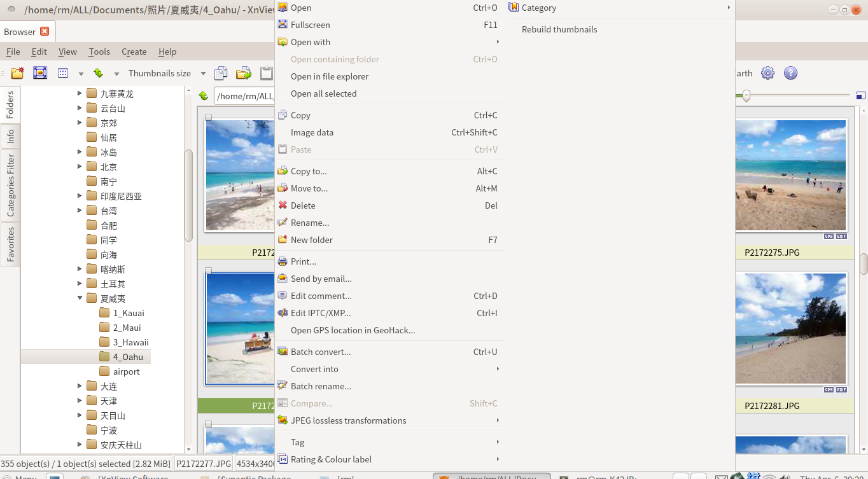Collapse the 夏威夷 folder tree node

[x=80, y=298]
